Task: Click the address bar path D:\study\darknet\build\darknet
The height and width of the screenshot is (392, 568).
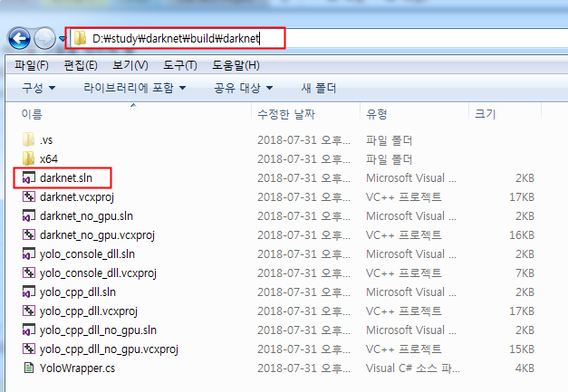Action: point(176,38)
